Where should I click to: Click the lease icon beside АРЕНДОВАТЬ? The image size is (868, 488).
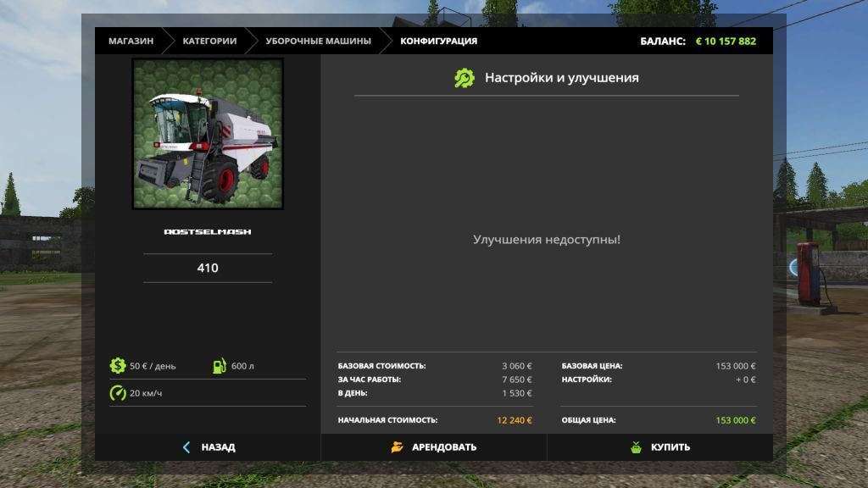pos(398,447)
